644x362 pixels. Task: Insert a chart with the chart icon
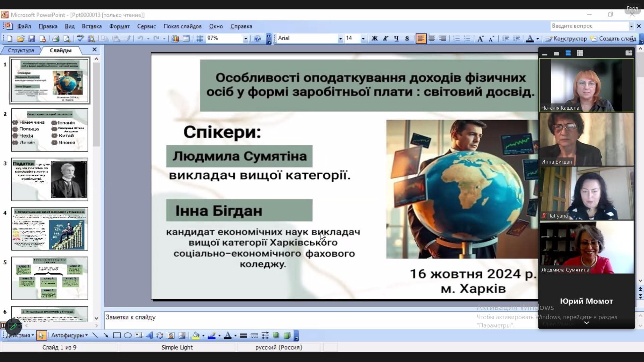(x=175, y=39)
